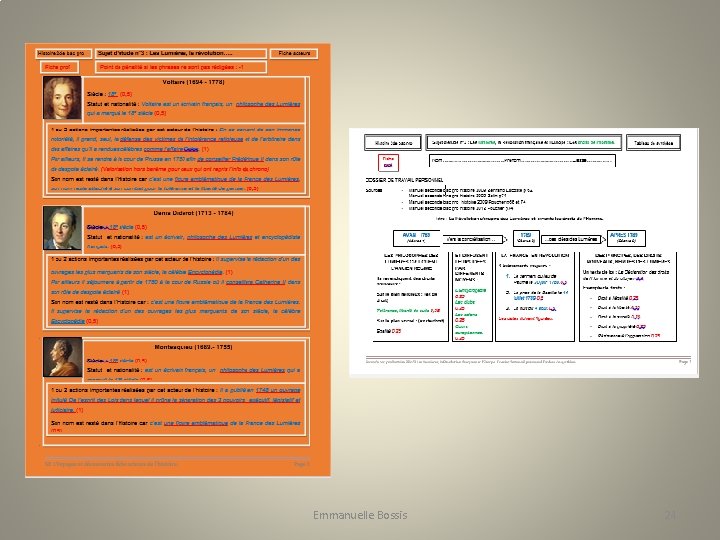Image resolution: width=720 pixels, height=540 pixels.
Task: Click 'Statut et nationalité' label in Voltaire section
Action: [113, 104]
